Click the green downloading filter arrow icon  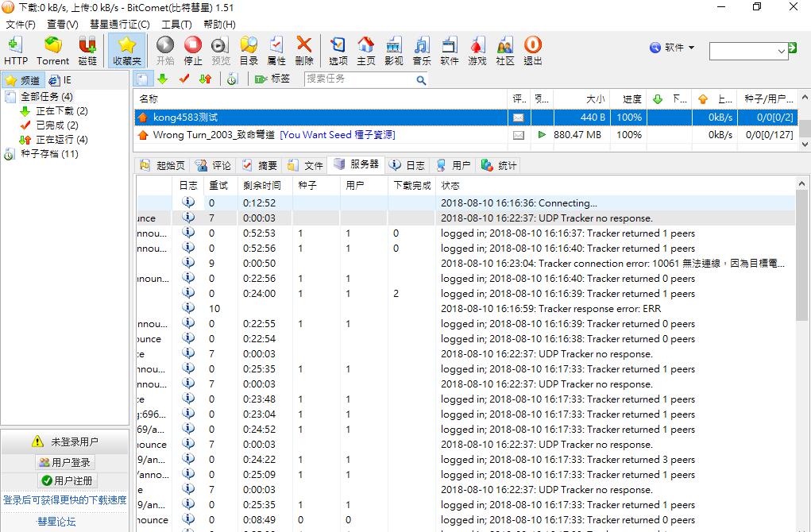(162, 79)
